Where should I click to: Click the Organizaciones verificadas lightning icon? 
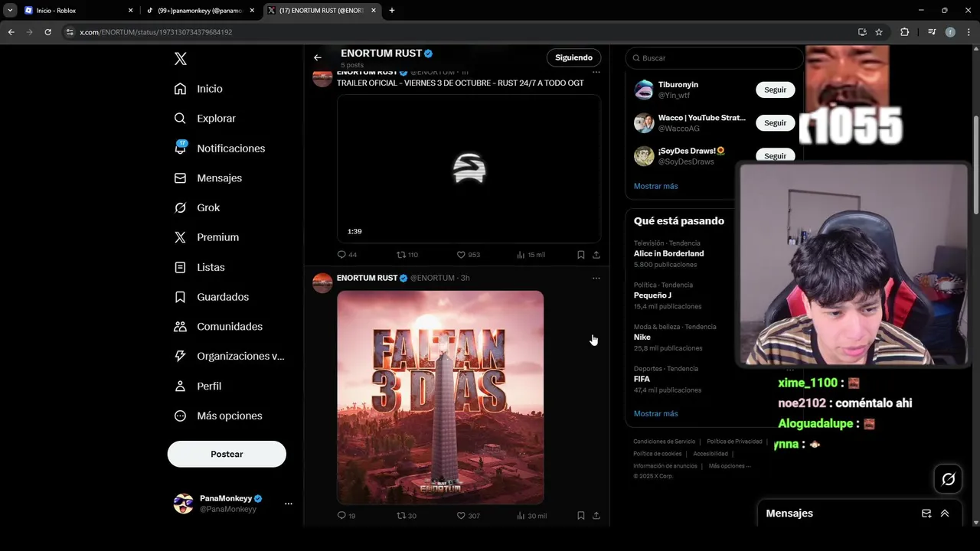coord(181,356)
